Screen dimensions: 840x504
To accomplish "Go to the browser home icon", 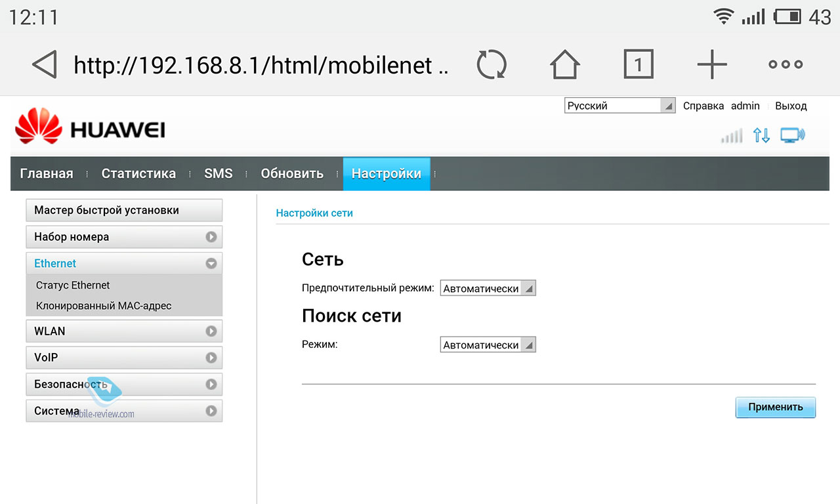I will click(x=564, y=65).
